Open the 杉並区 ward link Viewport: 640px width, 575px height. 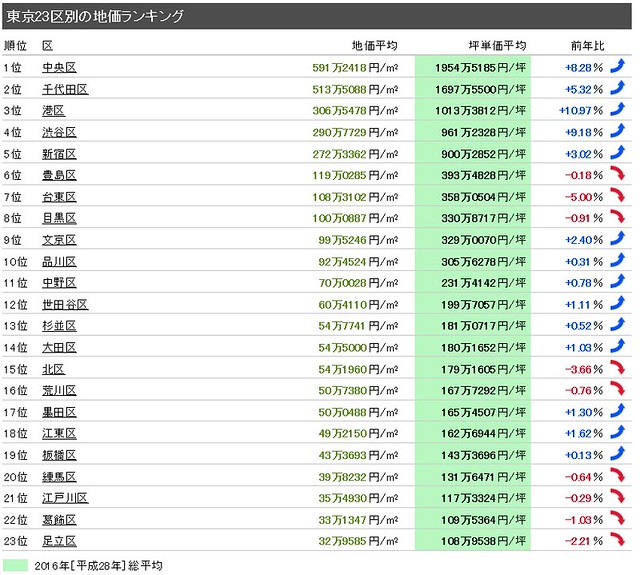(60, 326)
